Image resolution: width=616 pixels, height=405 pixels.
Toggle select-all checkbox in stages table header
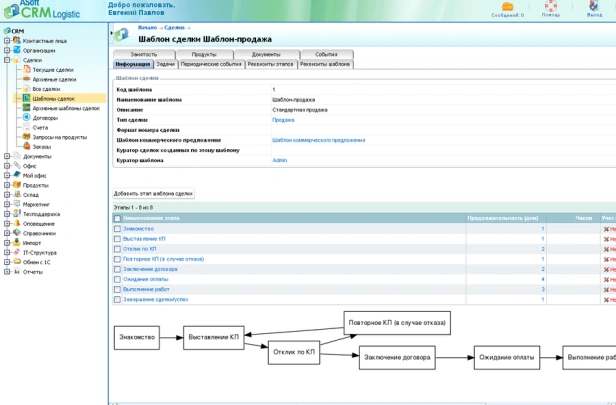[x=117, y=217]
